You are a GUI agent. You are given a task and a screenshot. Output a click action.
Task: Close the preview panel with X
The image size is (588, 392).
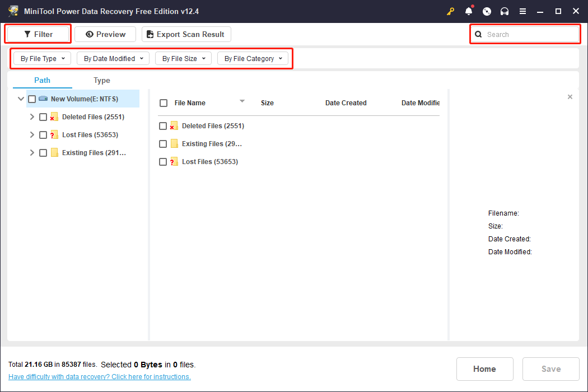(x=570, y=97)
